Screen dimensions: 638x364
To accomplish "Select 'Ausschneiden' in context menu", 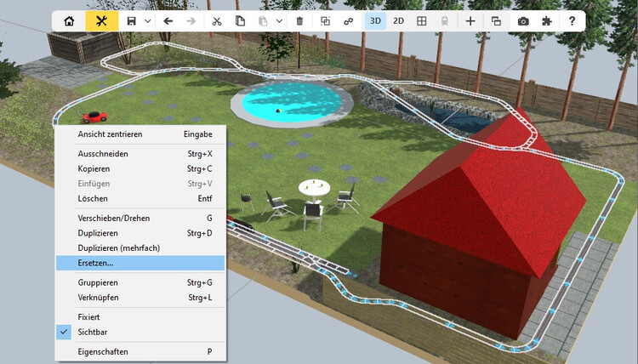I will click(x=140, y=154).
